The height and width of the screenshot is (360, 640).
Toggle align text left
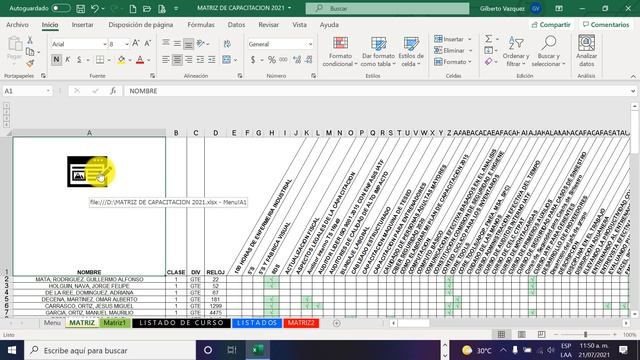click(165, 60)
